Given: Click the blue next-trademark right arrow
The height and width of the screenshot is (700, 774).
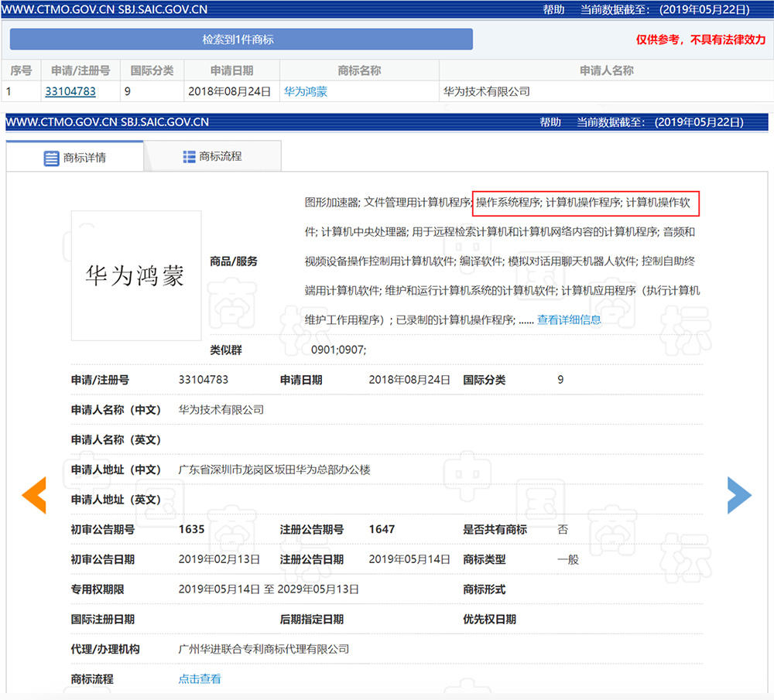Looking at the screenshot, I should pos(738,495).
